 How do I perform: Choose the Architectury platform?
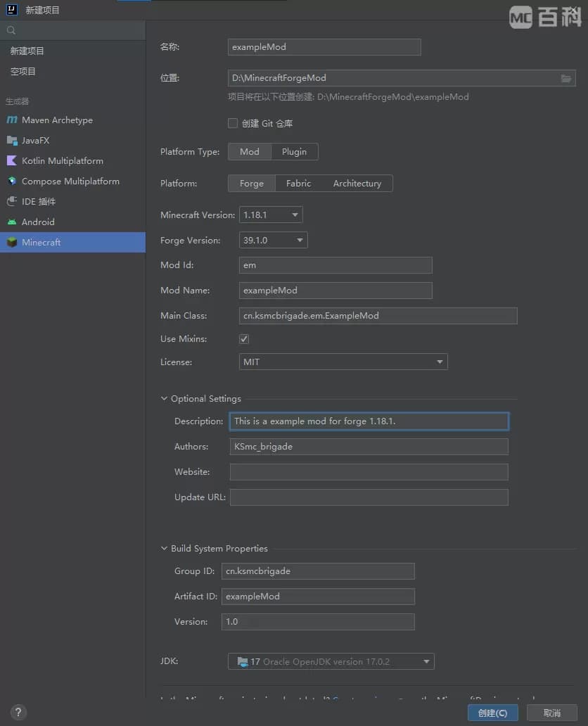click(357, 184)
